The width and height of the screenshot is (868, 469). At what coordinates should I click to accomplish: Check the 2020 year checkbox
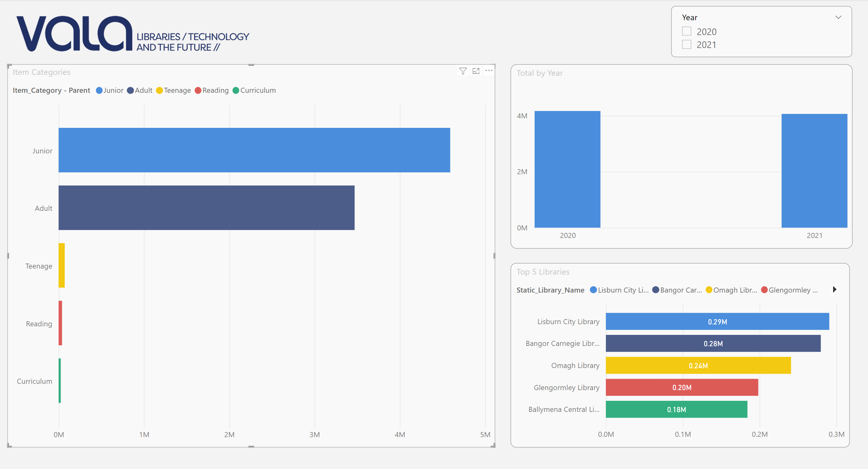(x=686, y=31)
